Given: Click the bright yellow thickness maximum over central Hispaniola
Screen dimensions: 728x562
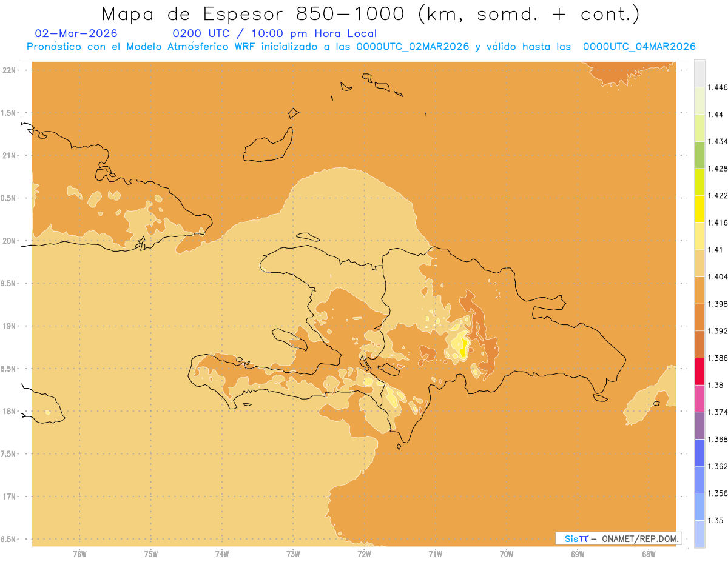Looking at the screenshot, I should tap(464, 349).
